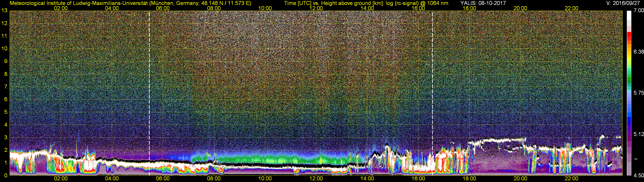Pick the 12:00 label on the lower time axis

[316, 179]
